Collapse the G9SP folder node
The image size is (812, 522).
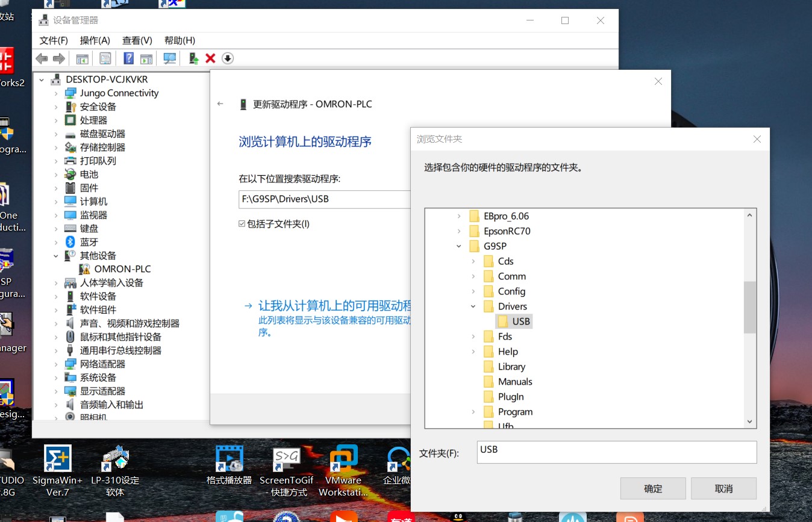pos(459,246)
